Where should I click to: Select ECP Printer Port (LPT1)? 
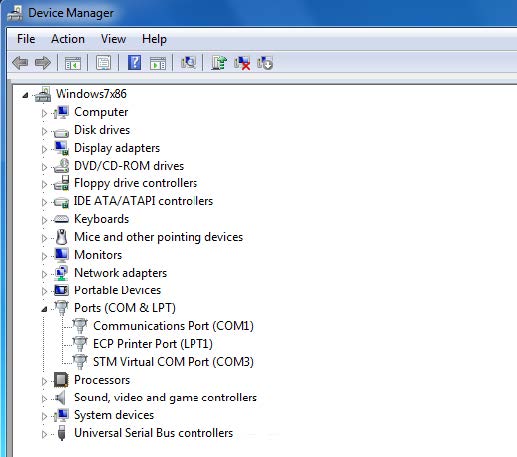point(153,344)
